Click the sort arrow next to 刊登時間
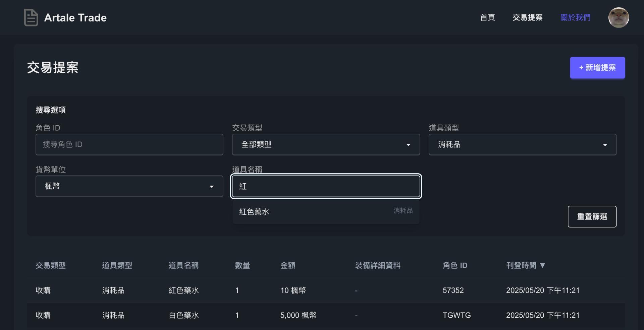This screenshot has width=644, height=330. tap(543, 265)
